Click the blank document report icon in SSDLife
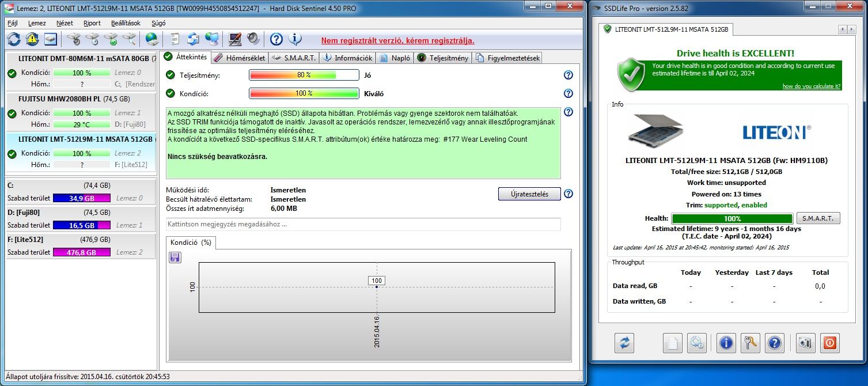The width and height of the screenshot is (868, 386). [x=673, y=343]
